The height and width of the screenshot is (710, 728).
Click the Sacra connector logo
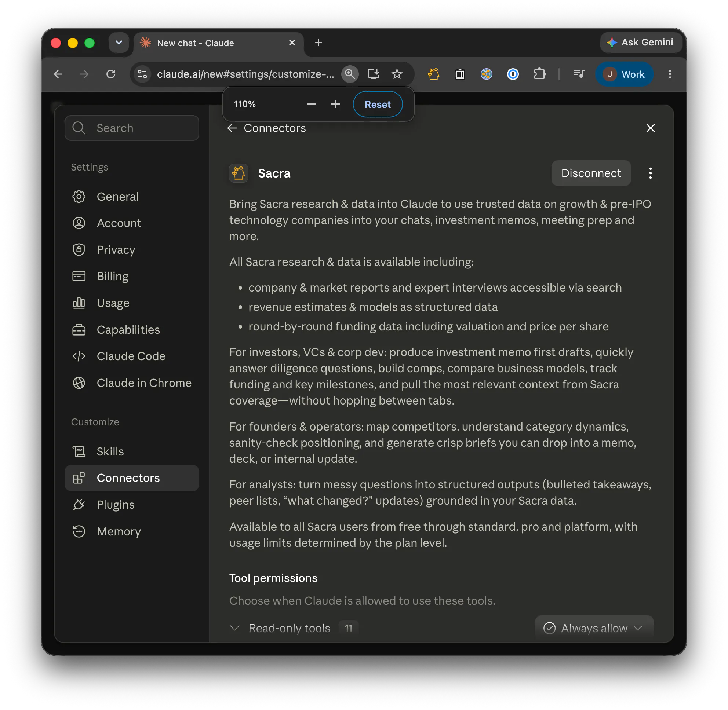coord(239,173)
